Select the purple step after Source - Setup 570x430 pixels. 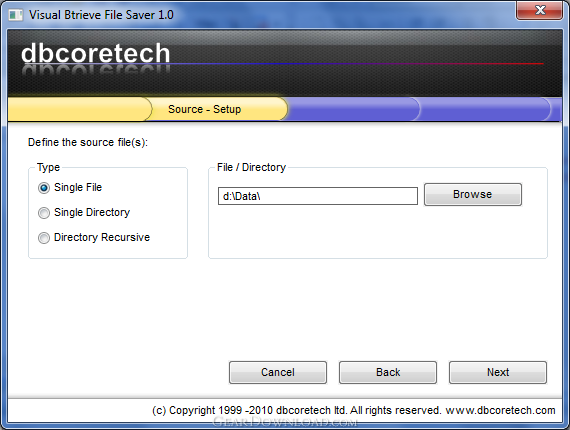(x=353, y=109)
